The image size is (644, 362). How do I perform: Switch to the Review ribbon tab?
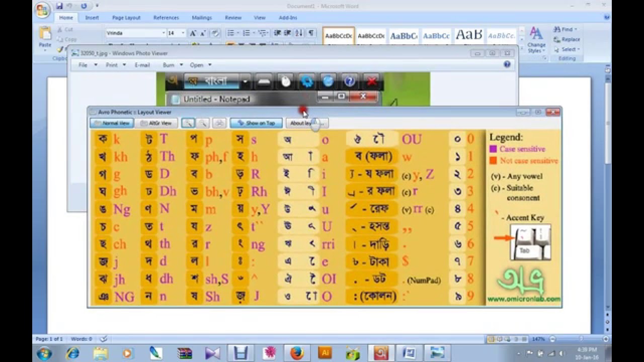point(233,18)
